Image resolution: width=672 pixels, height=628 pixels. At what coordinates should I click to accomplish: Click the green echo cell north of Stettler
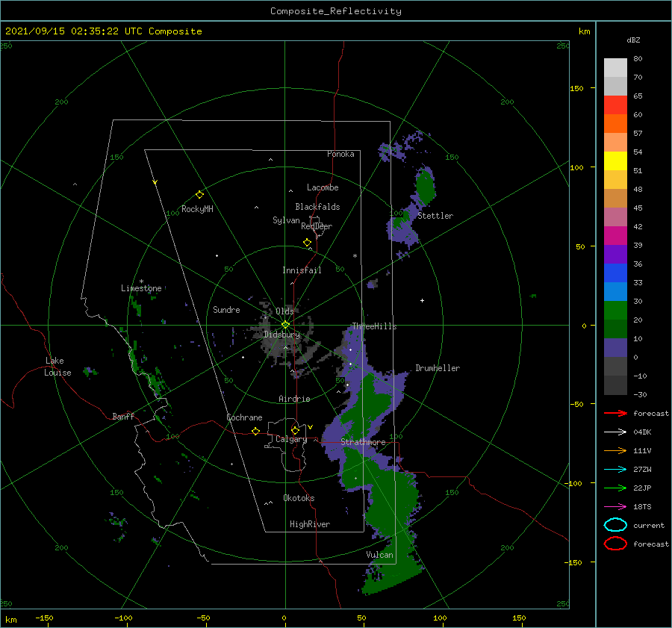pos(425,187)
